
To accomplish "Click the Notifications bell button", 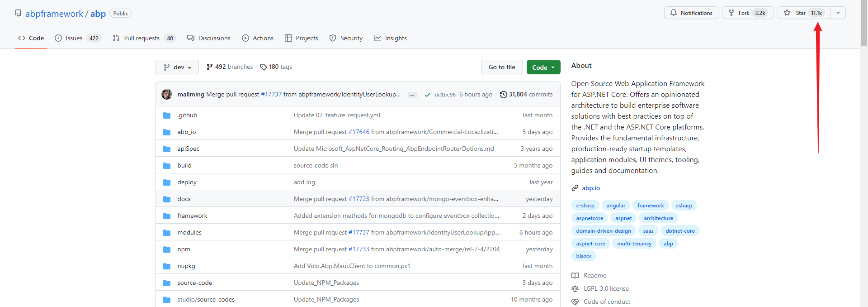I will click(x=691, y=13).
